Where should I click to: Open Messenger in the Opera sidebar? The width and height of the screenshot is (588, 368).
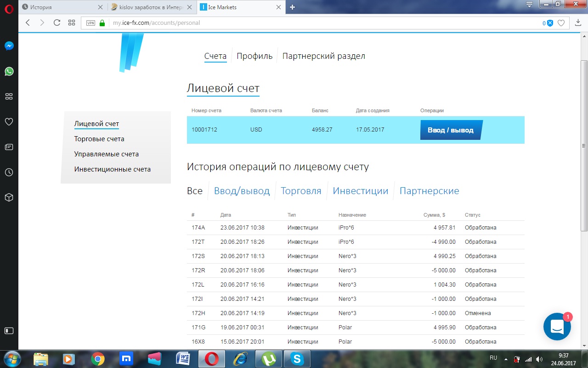9,46
